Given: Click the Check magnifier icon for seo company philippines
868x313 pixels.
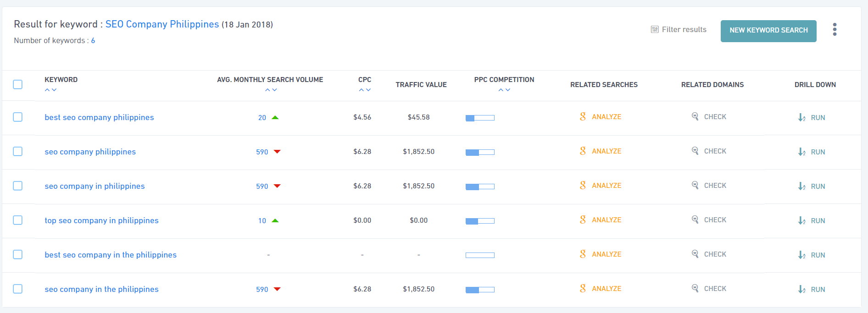Looking at the screenshot, I should [695, 151].
